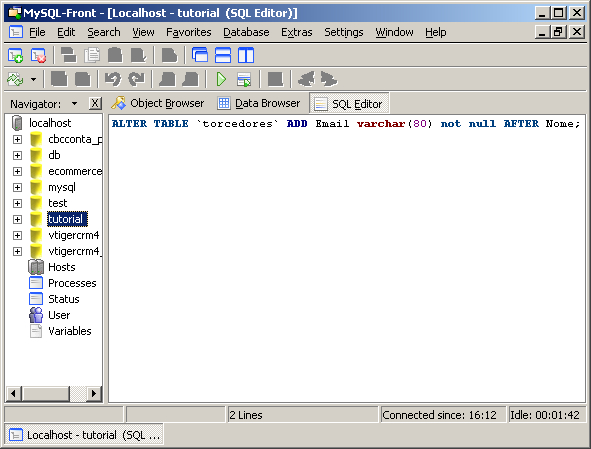The height and width of the screenshot is (449, 591).
Task: Click the "2 Lines" status bar entry
Action: coord(246,415)
